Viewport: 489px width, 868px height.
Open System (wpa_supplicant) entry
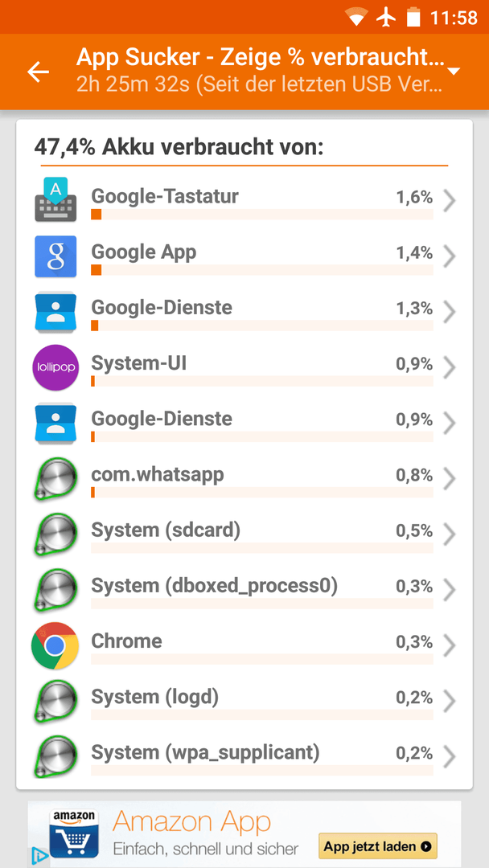pos(244,757)
